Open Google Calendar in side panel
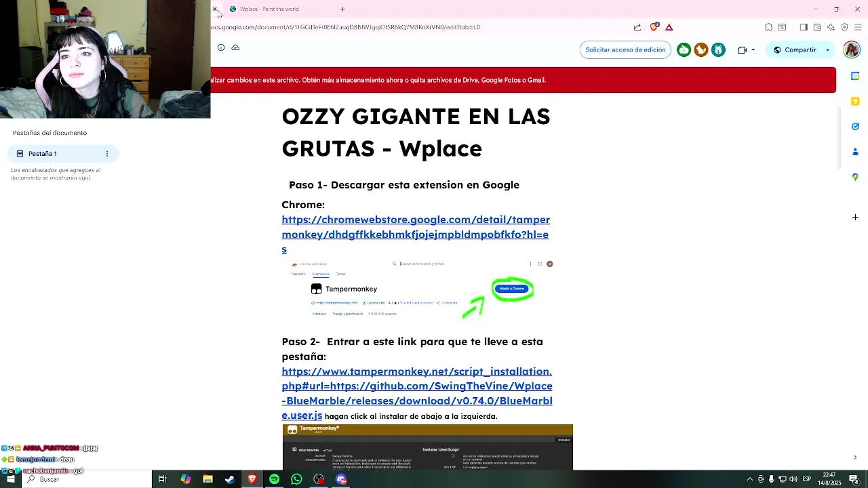The height and width of the screenshot is (488, 868). pyautogui.click(x=855, y=76)
